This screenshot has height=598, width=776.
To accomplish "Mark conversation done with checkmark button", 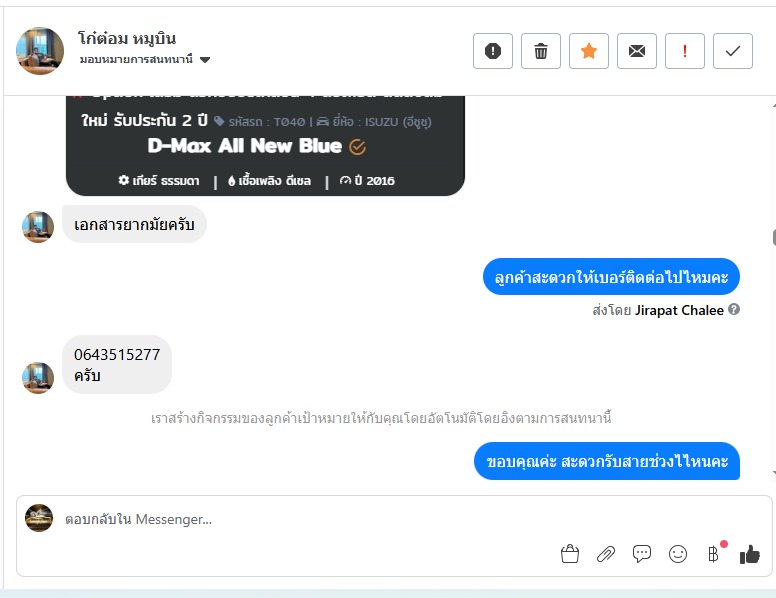I will pyautogui.click(x=732, y=51).
